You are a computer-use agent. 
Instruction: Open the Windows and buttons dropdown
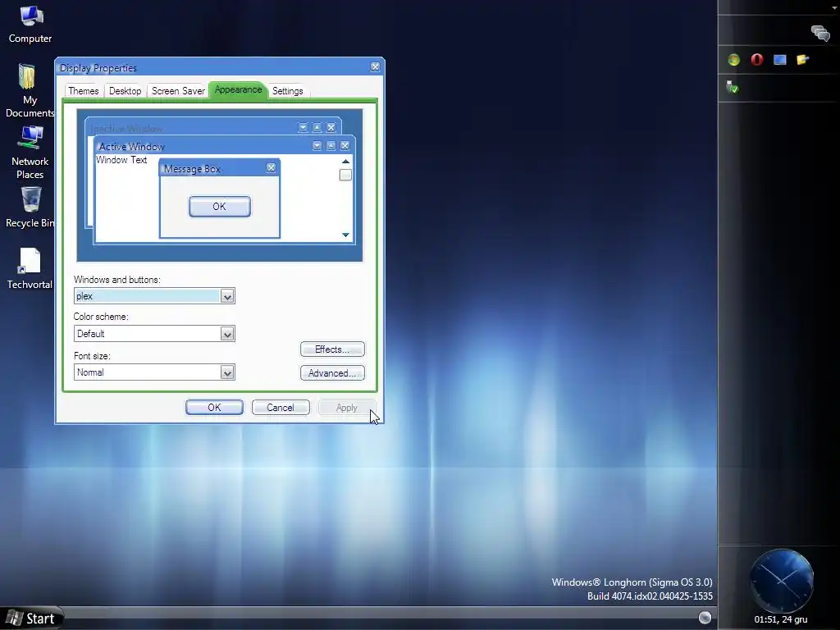(x=154, y=295)
